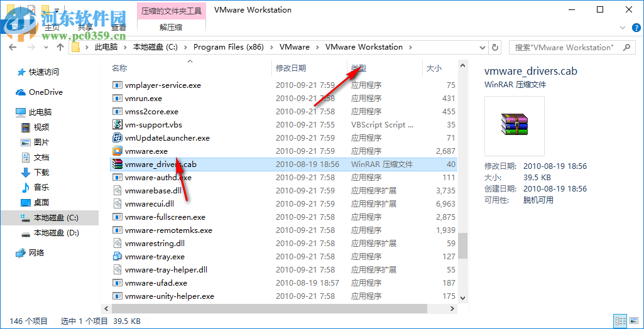Switch to large icons view layout

634,321
